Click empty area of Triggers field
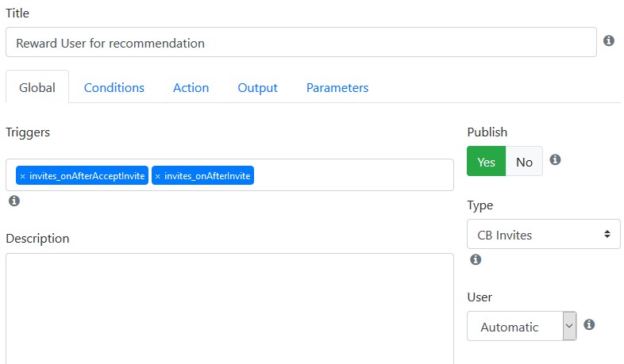The width and height of the screenshot is (624, 364). (x=353, y=174)
